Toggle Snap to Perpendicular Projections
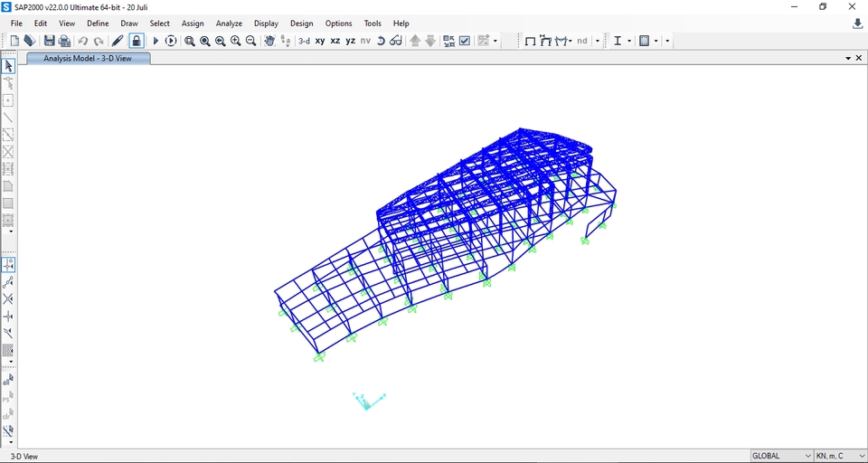 pos(8,317)
